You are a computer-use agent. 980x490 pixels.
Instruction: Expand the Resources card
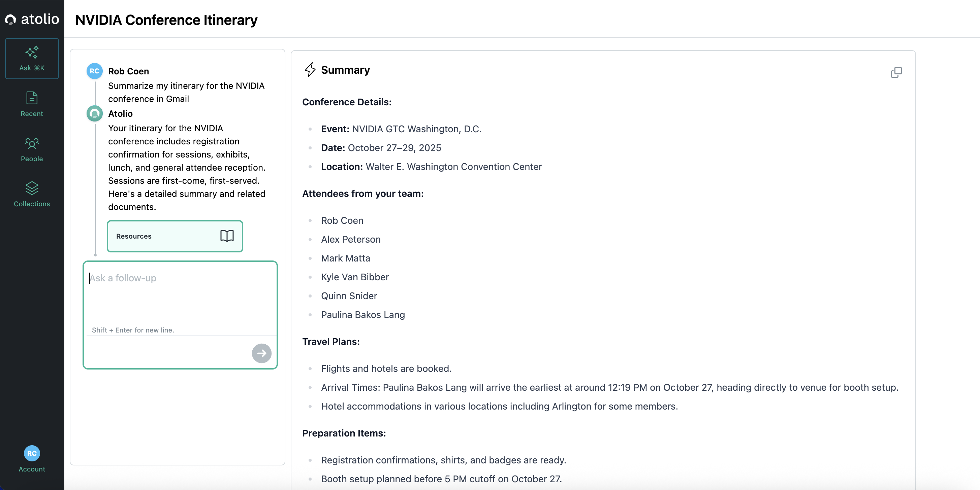[175, 236]
